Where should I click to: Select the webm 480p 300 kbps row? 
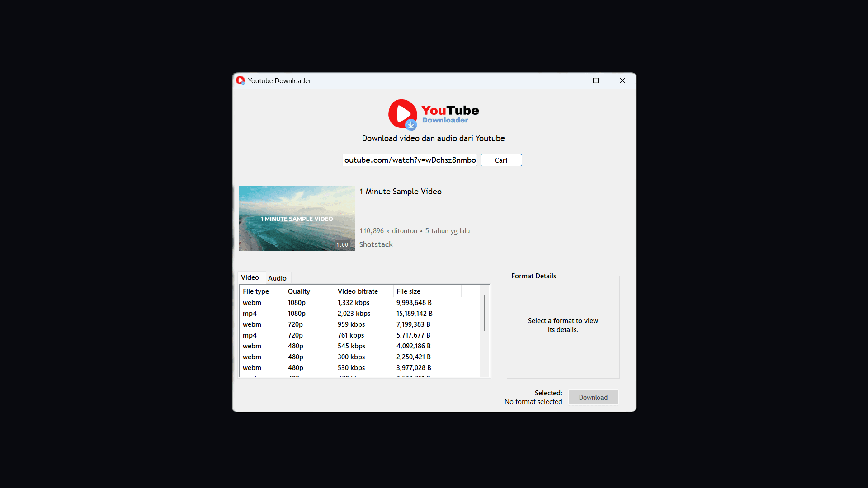(360, 357)
